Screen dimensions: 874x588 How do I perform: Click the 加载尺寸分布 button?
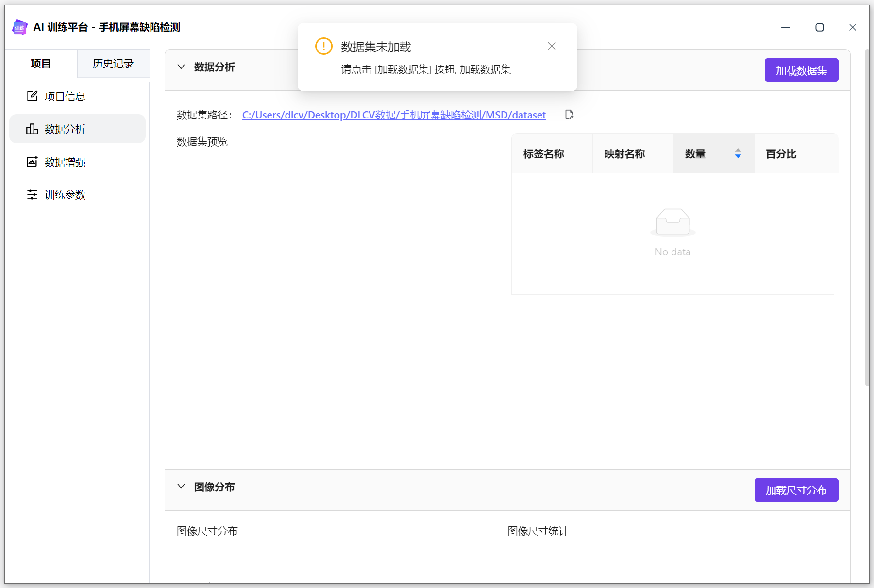pos(796,490)
